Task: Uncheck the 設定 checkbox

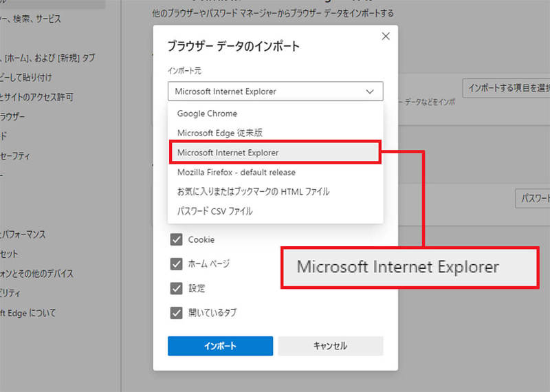Action: pos(176,288)
